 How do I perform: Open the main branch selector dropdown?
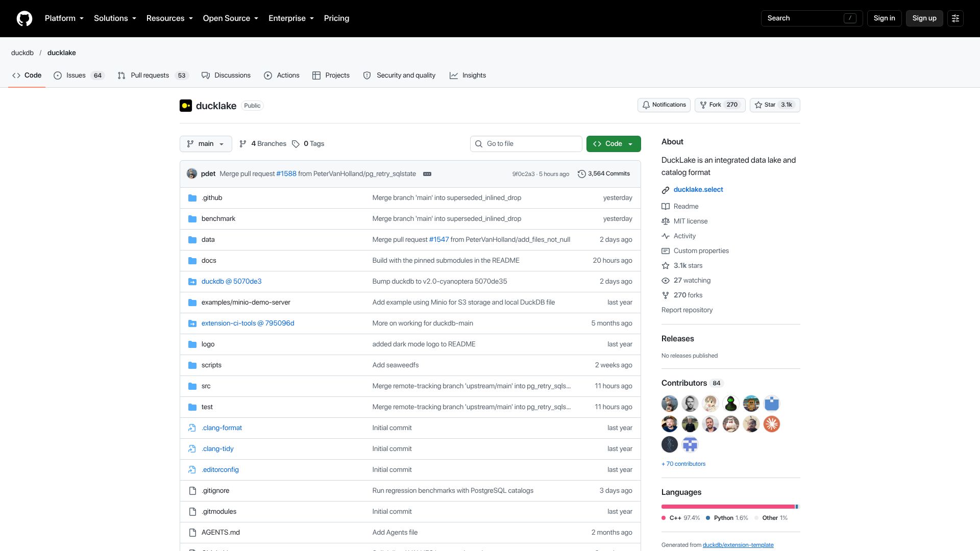[x=206, y=144]
